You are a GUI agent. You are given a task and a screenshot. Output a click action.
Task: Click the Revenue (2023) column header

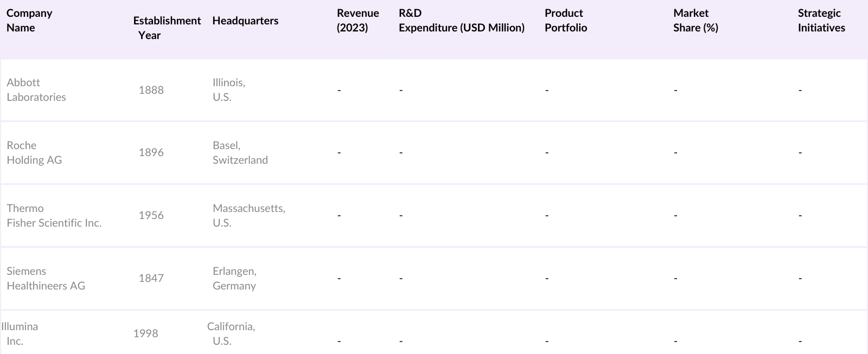tap(358, 21)
